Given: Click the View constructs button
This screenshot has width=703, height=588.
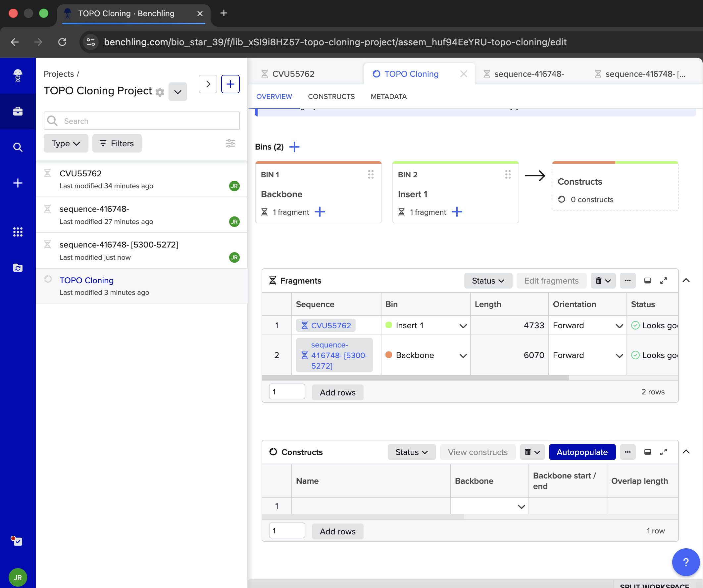Looking at the screenshot, I should click(478, 452).
